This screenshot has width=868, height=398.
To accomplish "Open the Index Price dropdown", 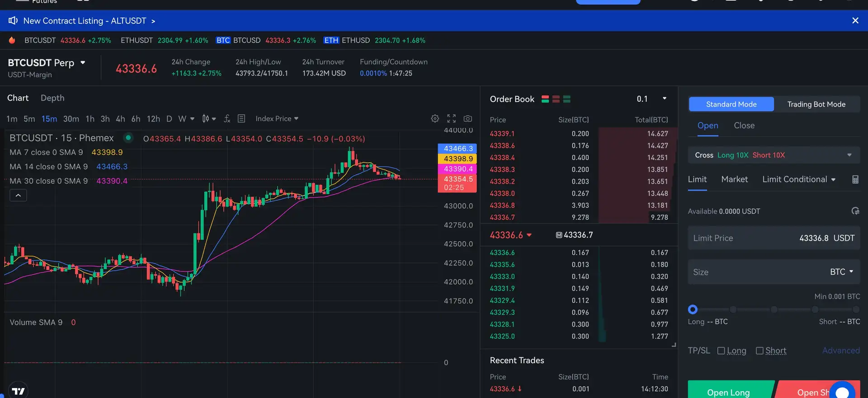I will [x=277, y=118].
